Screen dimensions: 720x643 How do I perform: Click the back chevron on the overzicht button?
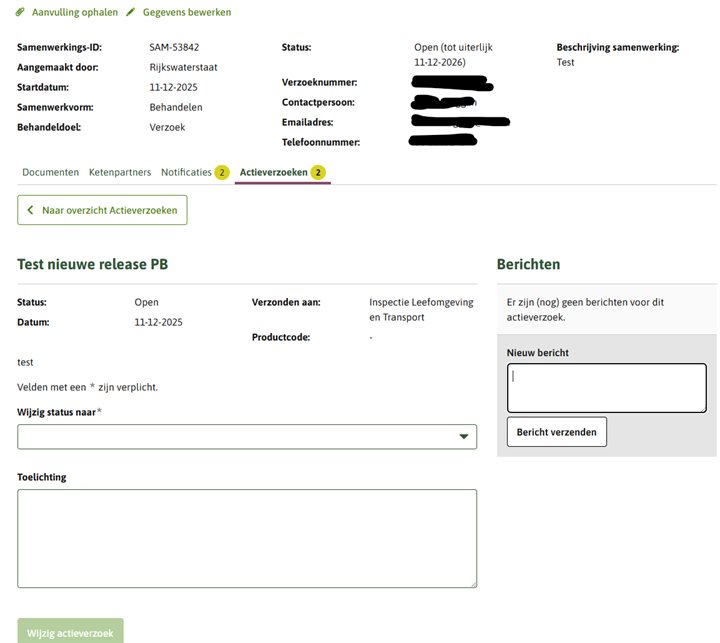click(30, 210)
